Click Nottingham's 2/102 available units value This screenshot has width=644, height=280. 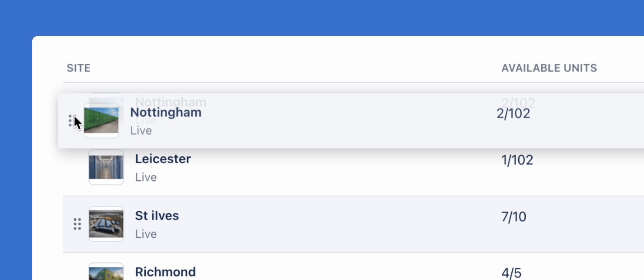513,114
